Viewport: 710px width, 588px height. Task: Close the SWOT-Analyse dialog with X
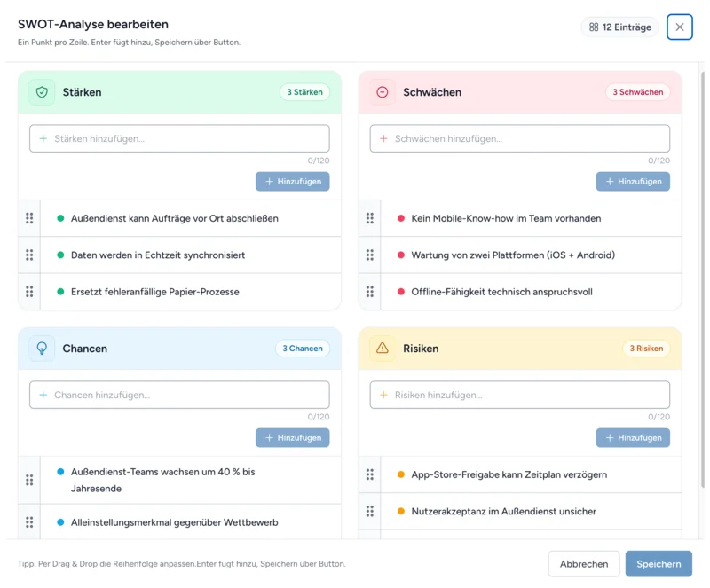tap(680, 27)
